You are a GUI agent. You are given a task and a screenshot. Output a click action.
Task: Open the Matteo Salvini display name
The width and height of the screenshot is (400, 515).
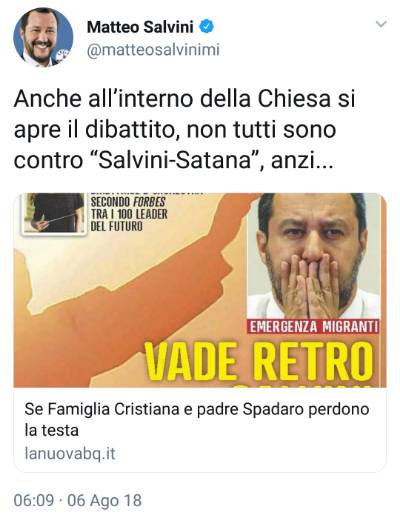tap(140, 27)
